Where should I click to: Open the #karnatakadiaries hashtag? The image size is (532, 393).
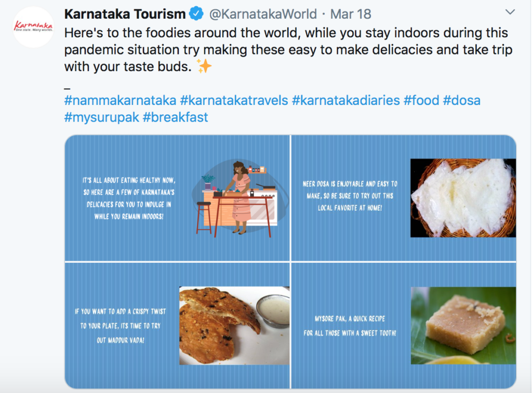pyautogui.click(x=345, y=100)
